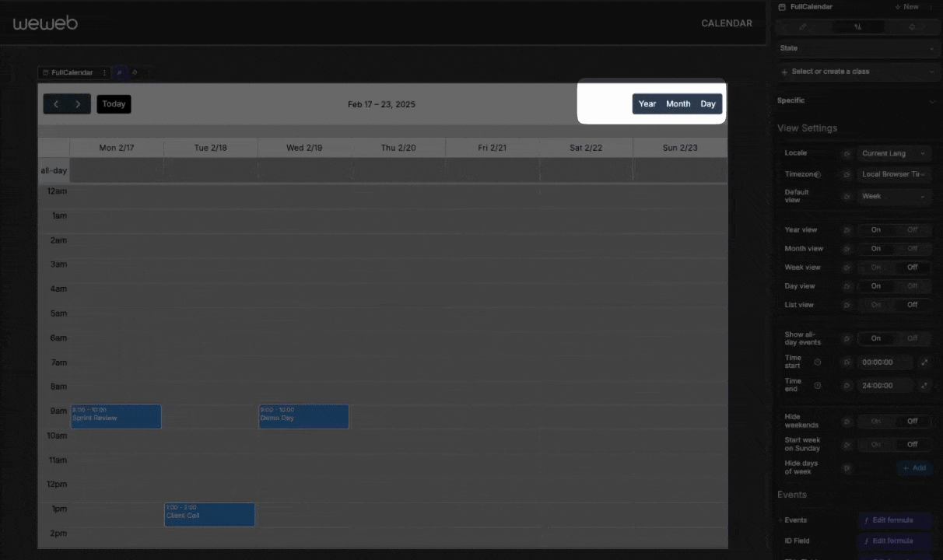Switch the calendar to Day view
This screenshot has height=560, width=943.
click(x=707, y=103)
